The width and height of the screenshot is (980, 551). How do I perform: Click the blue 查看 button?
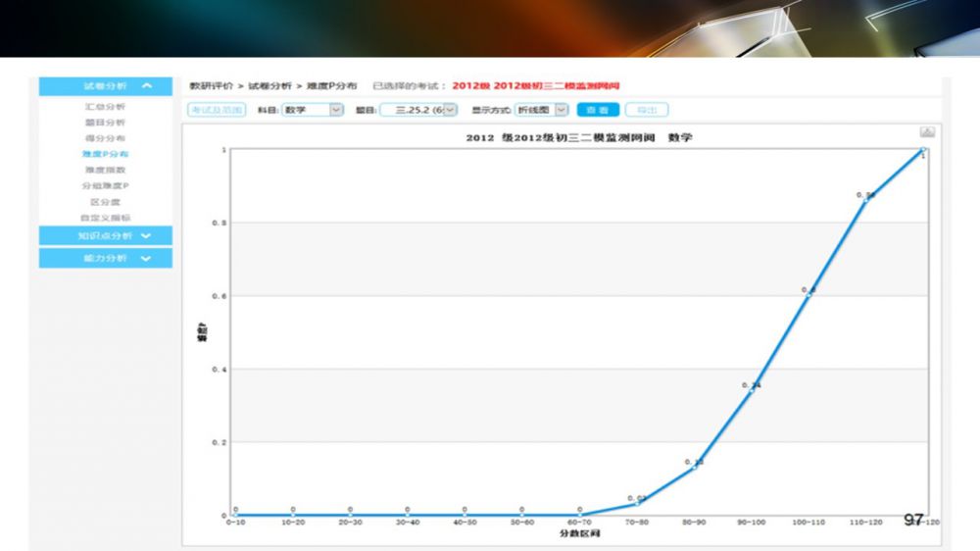point(597,110)
